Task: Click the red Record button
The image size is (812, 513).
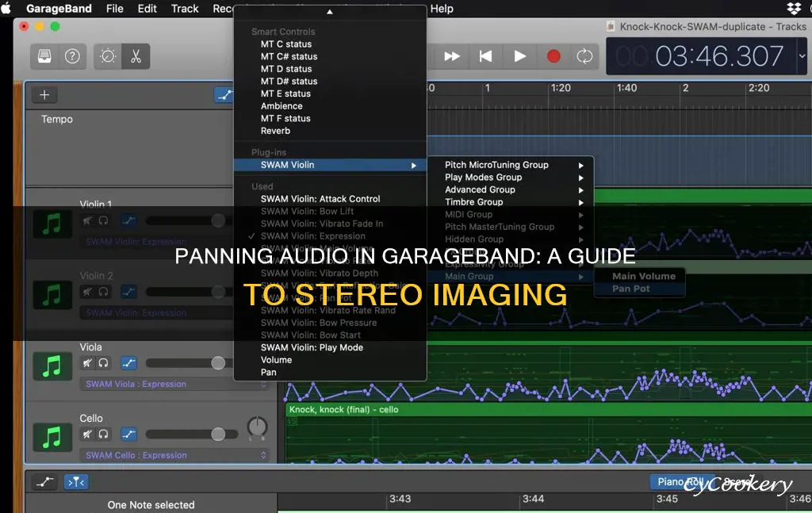Action: point(553,56)
